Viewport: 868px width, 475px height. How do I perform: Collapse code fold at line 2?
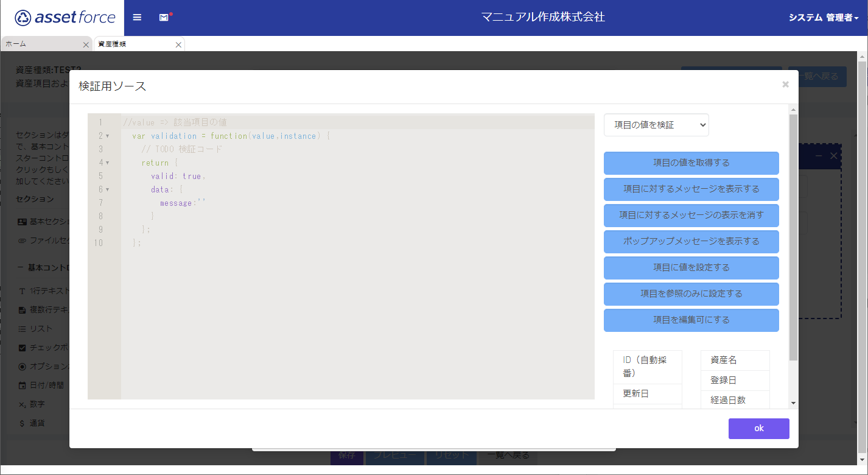coord(108,136)
